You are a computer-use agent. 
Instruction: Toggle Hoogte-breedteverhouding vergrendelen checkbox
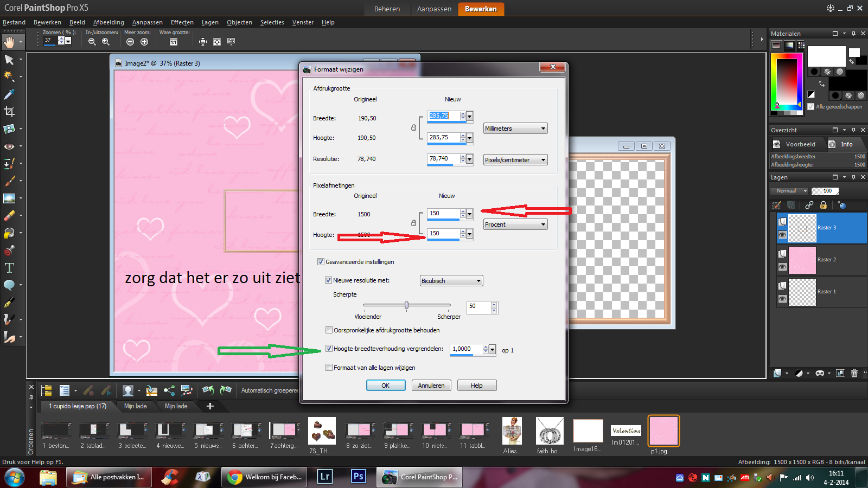click(x=329, y=349)
